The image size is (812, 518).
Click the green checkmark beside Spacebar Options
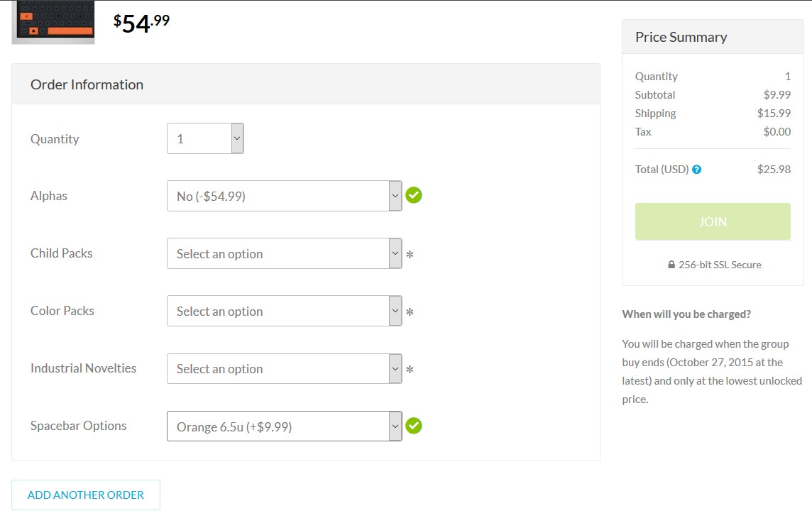[x=414, y=426]
